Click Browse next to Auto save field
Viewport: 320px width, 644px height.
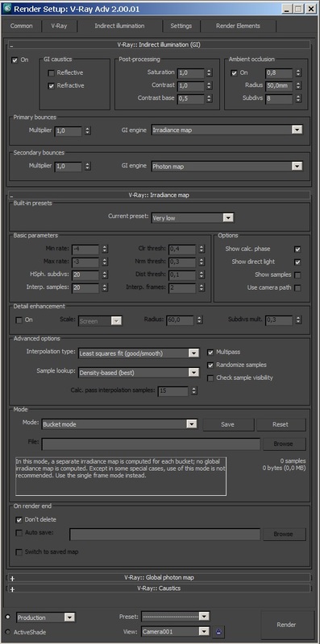coord(284,535)
